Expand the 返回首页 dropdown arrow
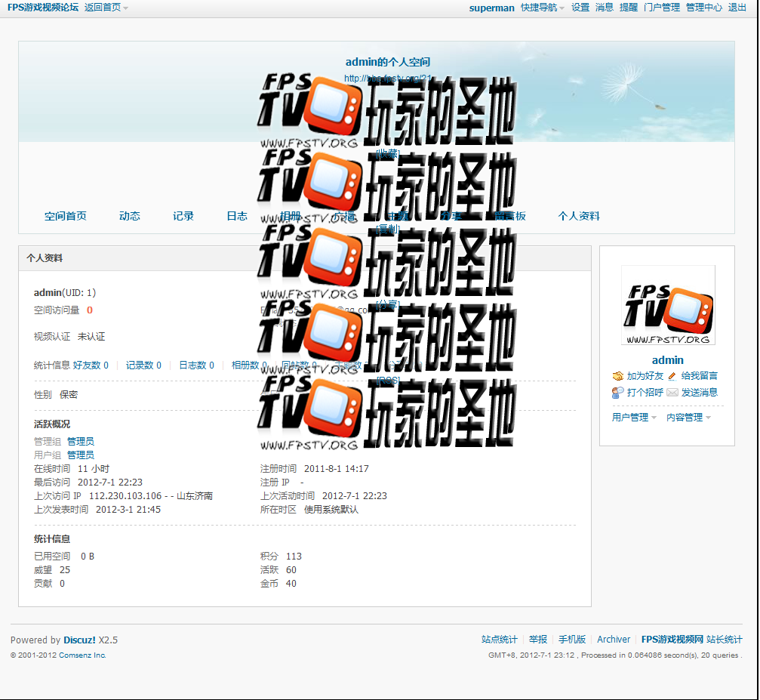Viewport: 760px width, 700px height. pos(125,8)
